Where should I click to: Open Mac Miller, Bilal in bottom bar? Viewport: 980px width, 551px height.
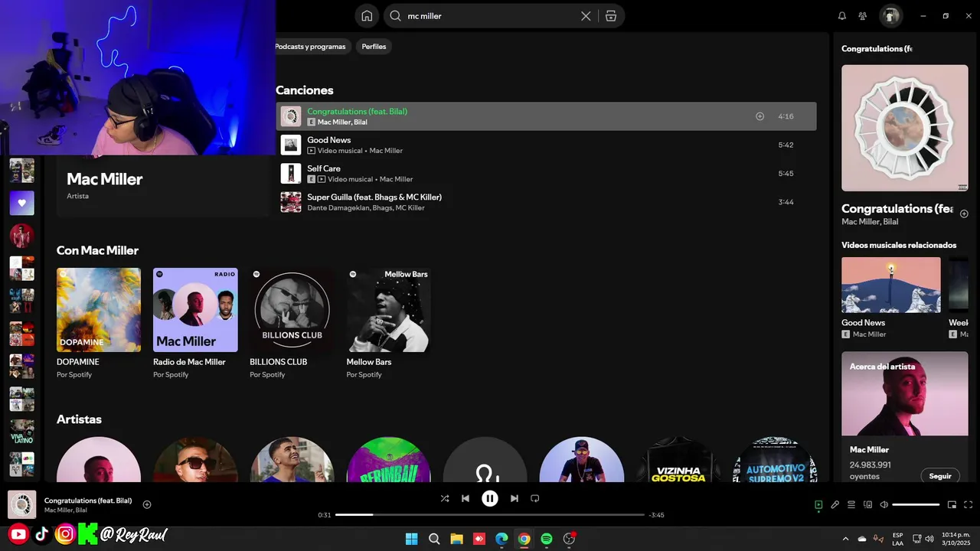pos(65,510)
